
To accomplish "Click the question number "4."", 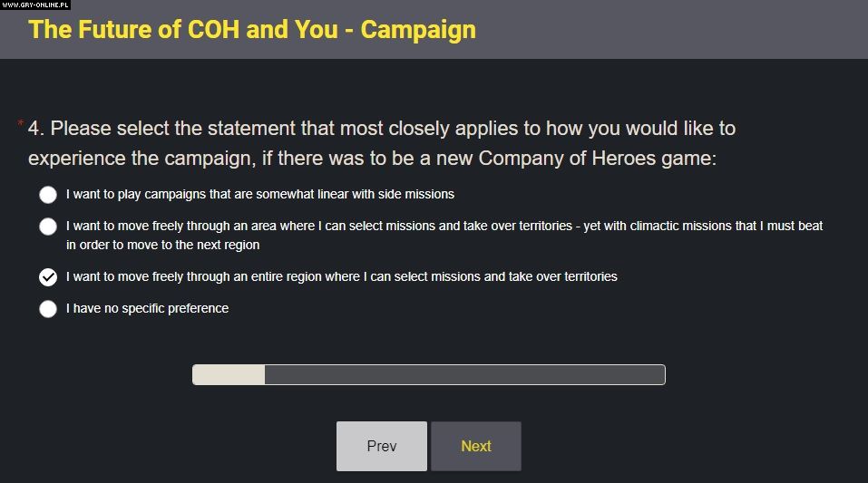I will point(36,129).
